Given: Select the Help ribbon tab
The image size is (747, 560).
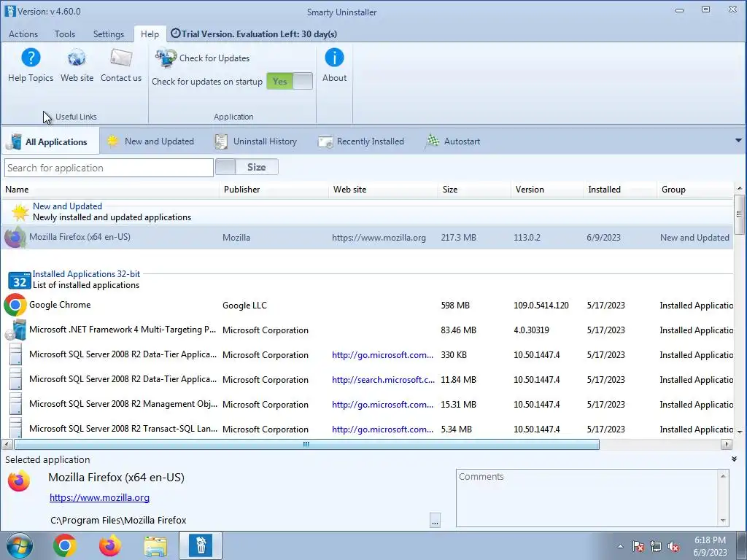Looking at the screenshot, I should pyautogui.click(x=150, y=34).
